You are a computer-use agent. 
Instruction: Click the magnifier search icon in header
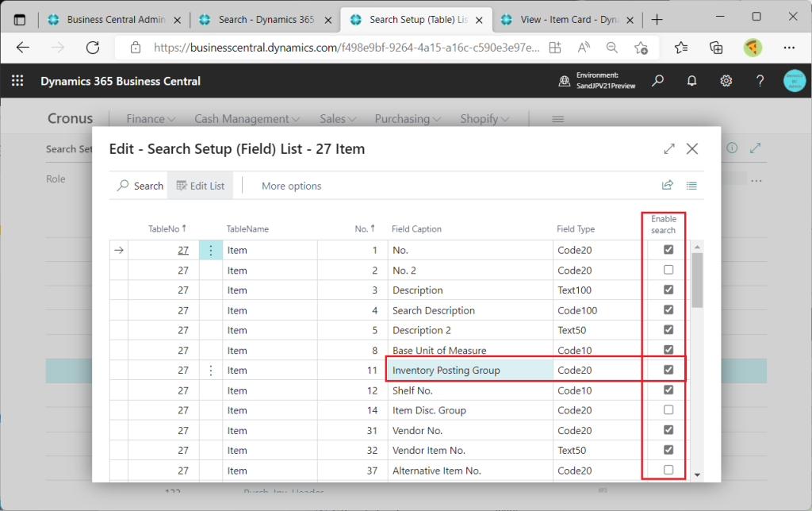pyautogui.click(x=657, y=81)
